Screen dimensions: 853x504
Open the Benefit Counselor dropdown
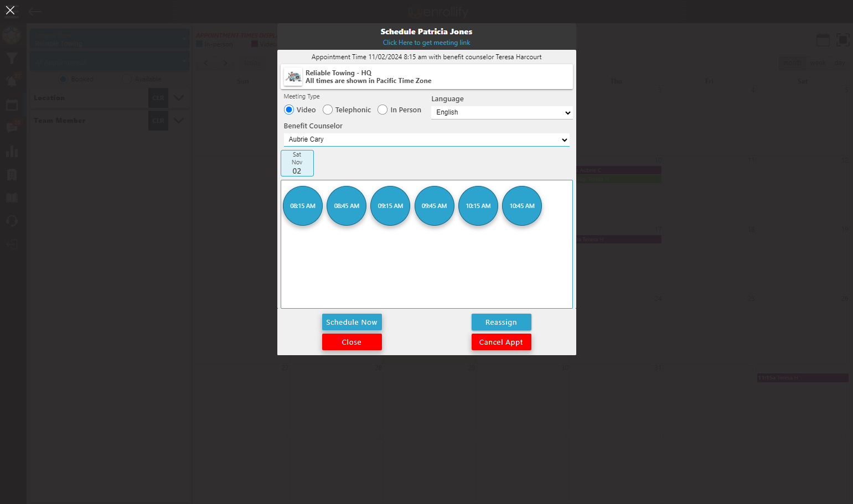[x=427, y=139]
